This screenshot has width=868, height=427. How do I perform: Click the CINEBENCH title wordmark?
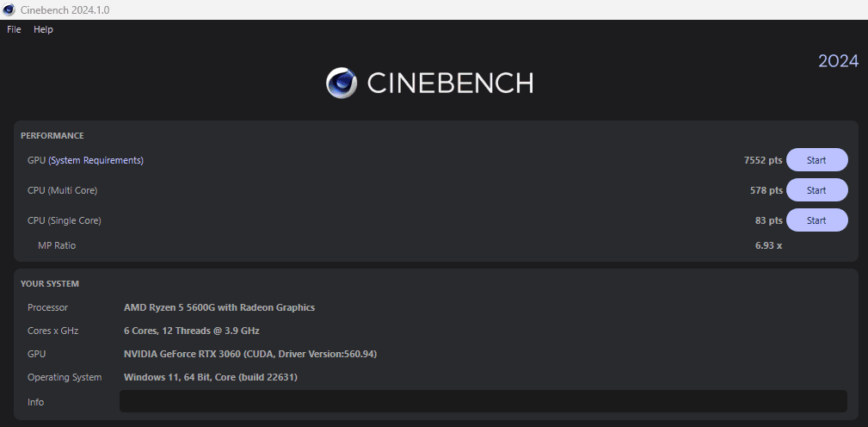(450, 83)
